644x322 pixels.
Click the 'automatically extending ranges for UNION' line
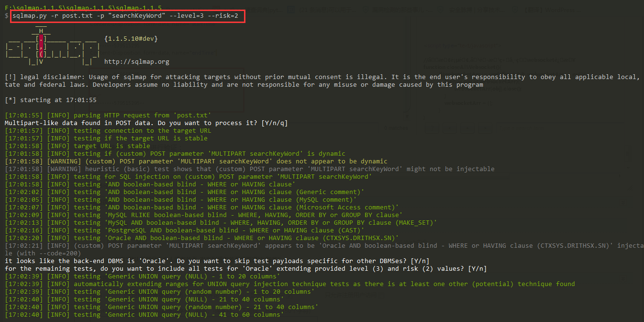[x=290, y=284]
